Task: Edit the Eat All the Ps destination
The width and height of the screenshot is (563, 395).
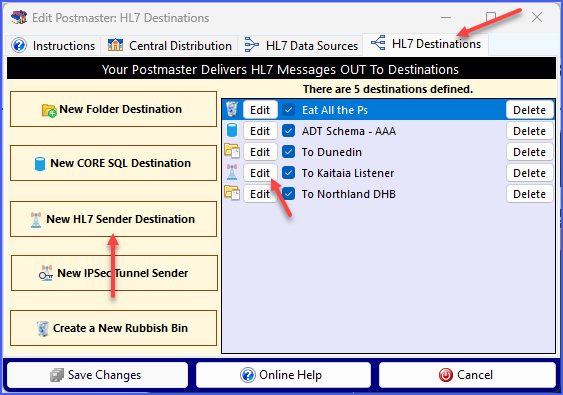Action: tap(260, 110)
